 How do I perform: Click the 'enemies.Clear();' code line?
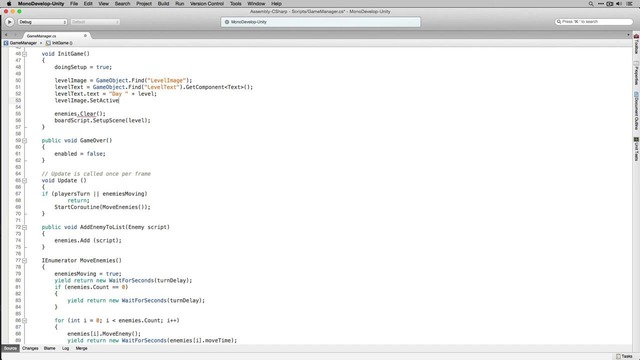coord(80,114)
